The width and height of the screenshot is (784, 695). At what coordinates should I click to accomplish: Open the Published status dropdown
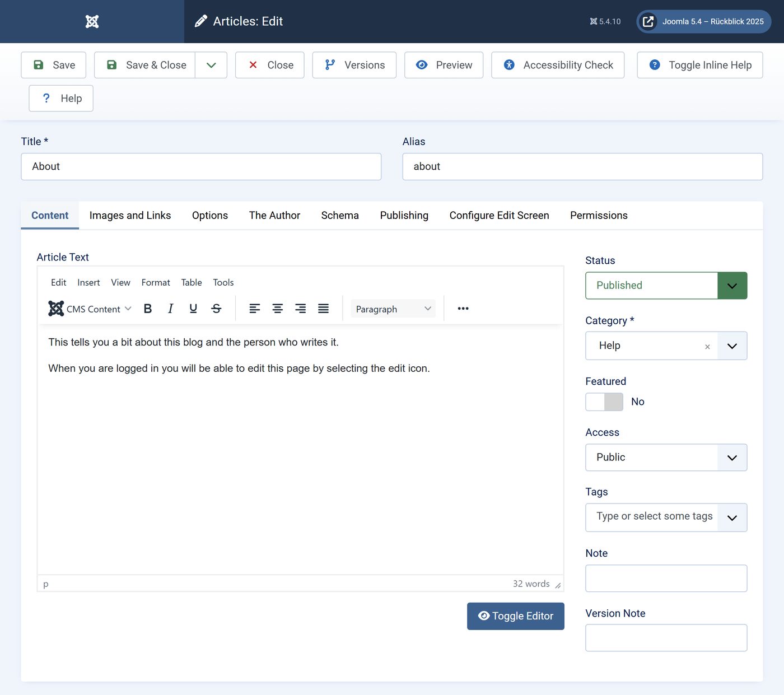[666, 286]
